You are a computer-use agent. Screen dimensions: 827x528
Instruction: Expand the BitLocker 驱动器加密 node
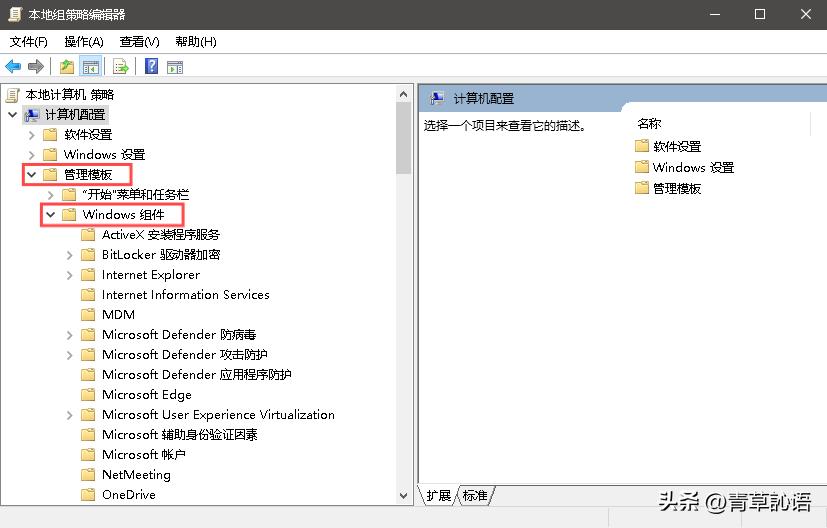coord(70,255)
